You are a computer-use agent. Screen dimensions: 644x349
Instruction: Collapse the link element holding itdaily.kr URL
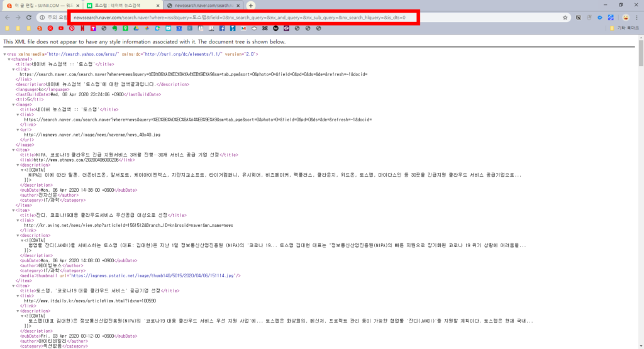[18, 296]
